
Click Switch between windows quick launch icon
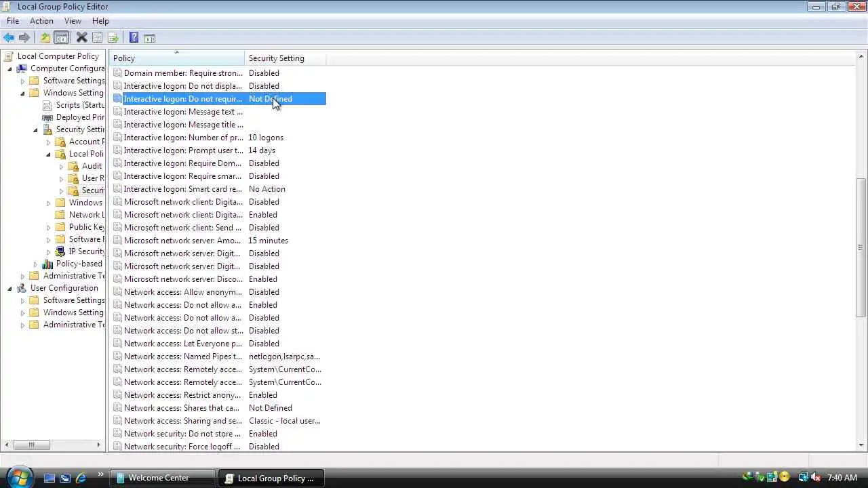65,478
